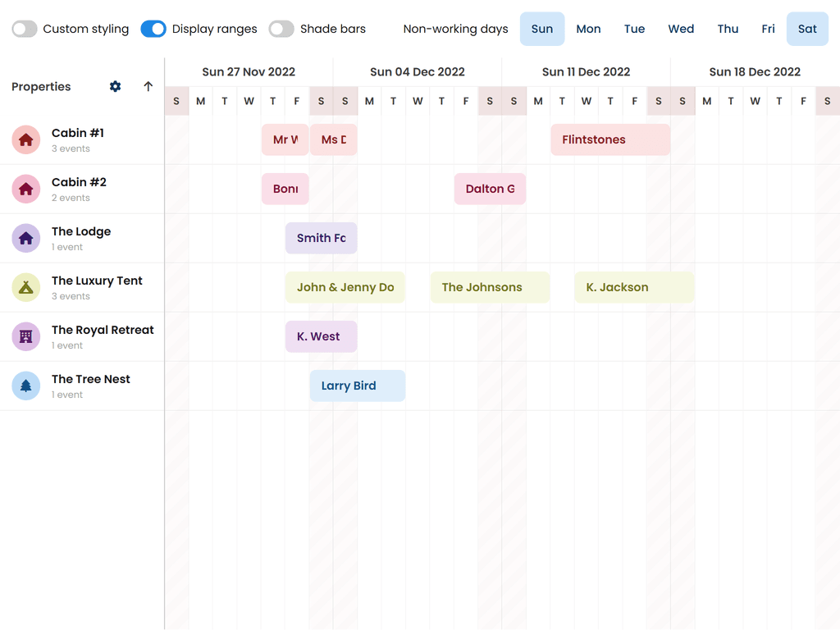This screenshot has height=630, width=840.
Task: Enable the Shade bars toggle
Action: (281, 29)
